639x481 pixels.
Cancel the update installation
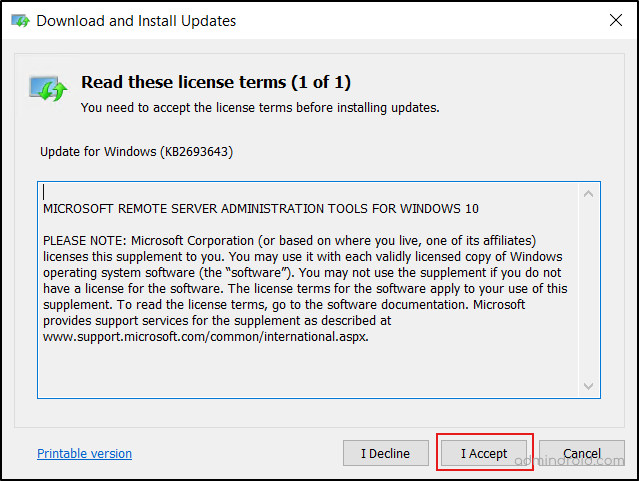point(582,453)
